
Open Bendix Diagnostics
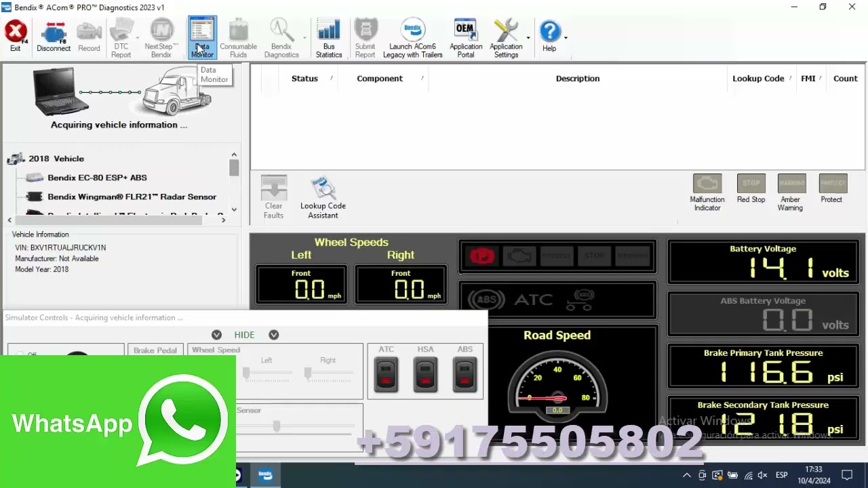point(281,39)
